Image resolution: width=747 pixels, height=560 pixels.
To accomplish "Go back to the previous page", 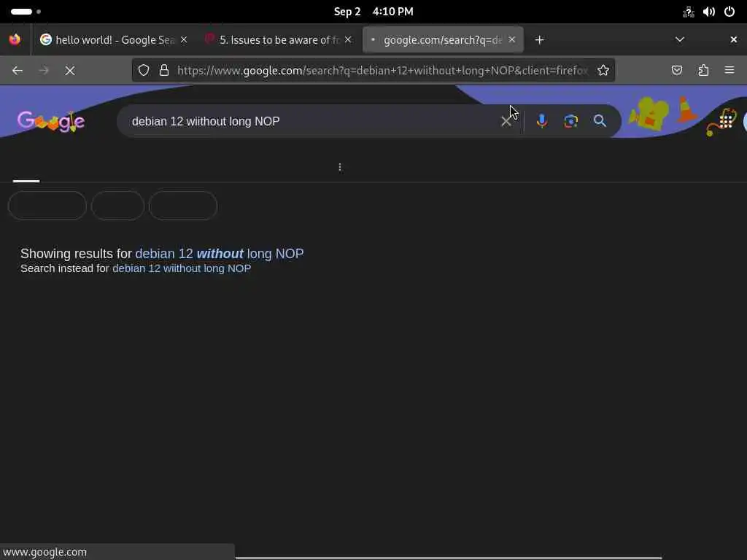I will pos(18,71).
